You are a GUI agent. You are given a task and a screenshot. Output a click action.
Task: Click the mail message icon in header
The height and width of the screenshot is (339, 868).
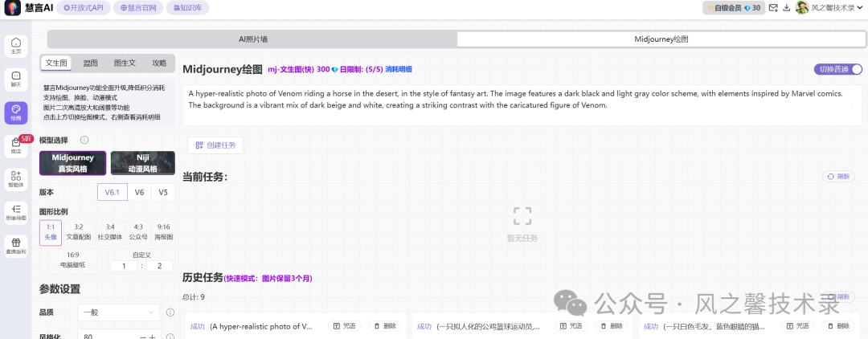click(x=773, y=8)
